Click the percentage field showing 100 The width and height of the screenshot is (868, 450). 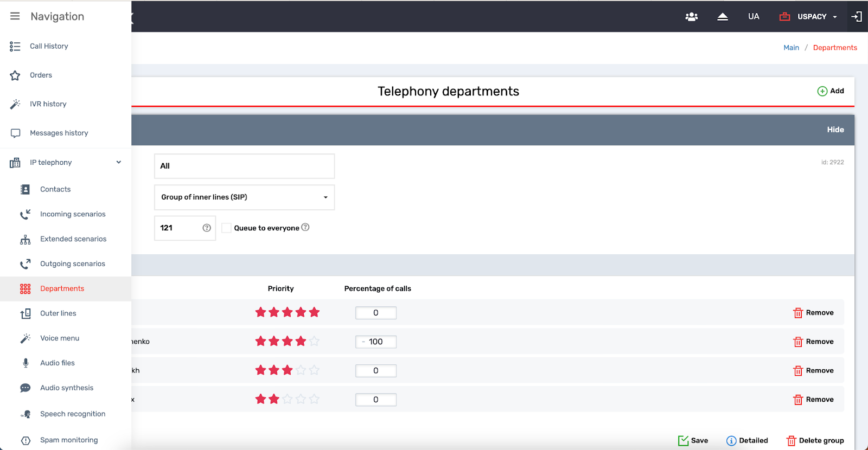(376, 342)
